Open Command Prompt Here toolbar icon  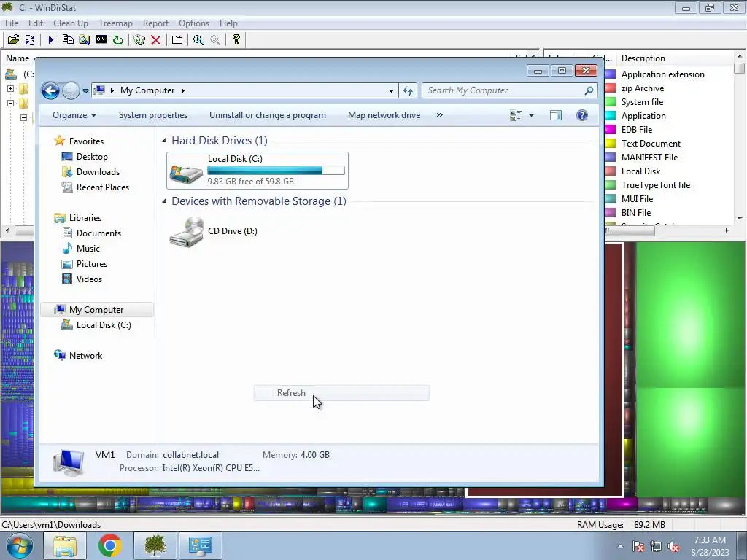[101, 39]
